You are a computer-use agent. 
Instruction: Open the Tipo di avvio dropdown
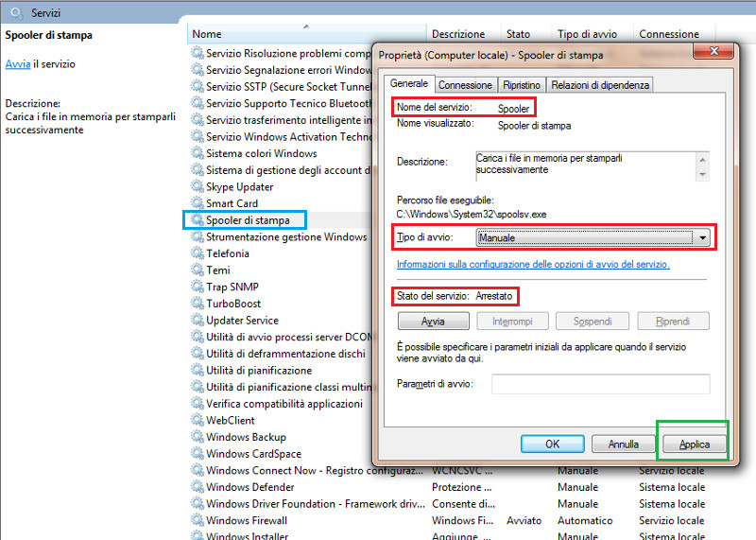coord(593,237)
